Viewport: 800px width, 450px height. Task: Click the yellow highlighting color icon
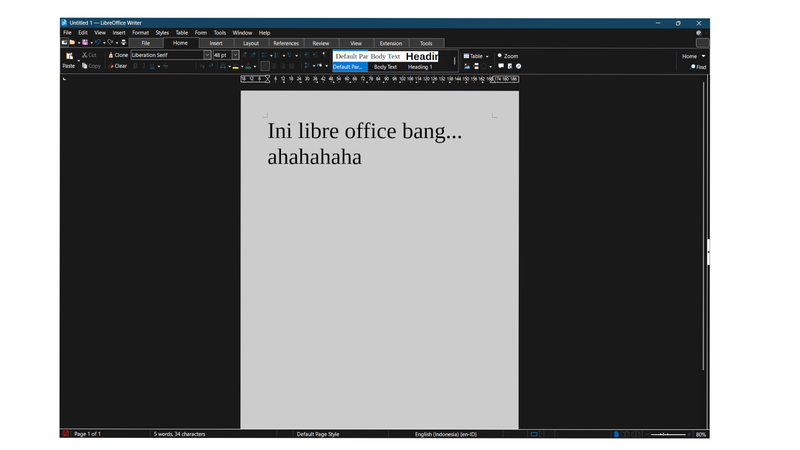pos(236,66)
